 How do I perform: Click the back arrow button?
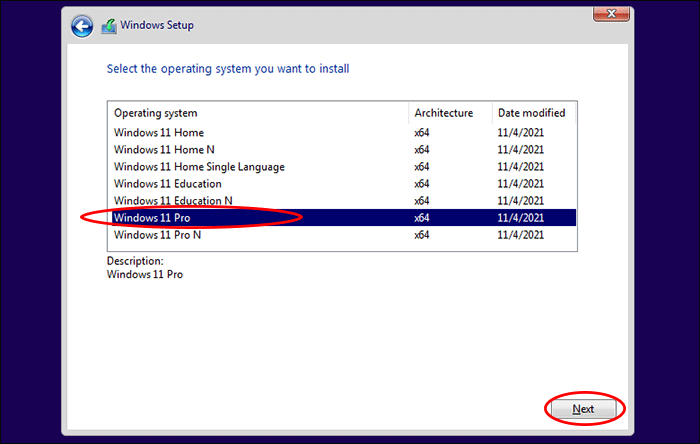tap(82, 27)
